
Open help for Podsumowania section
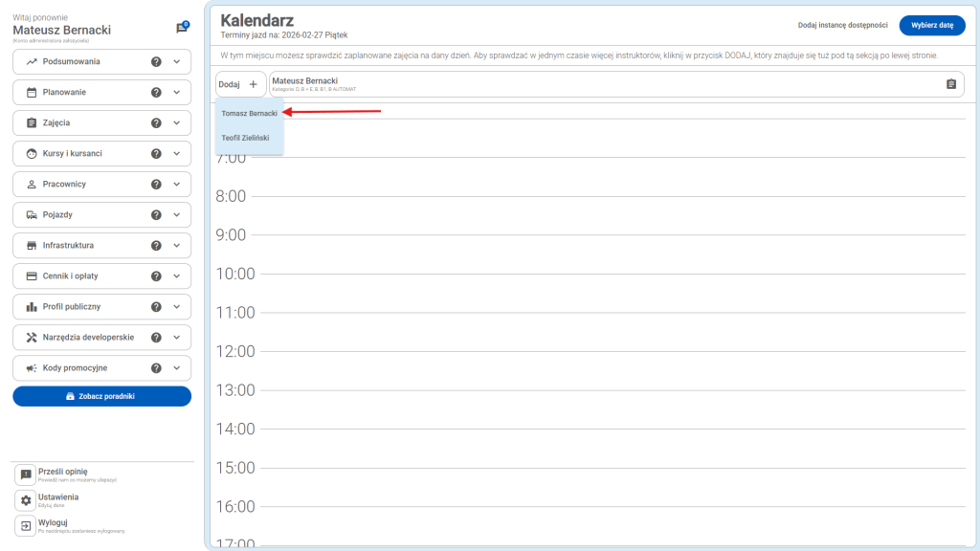(156, 62)
